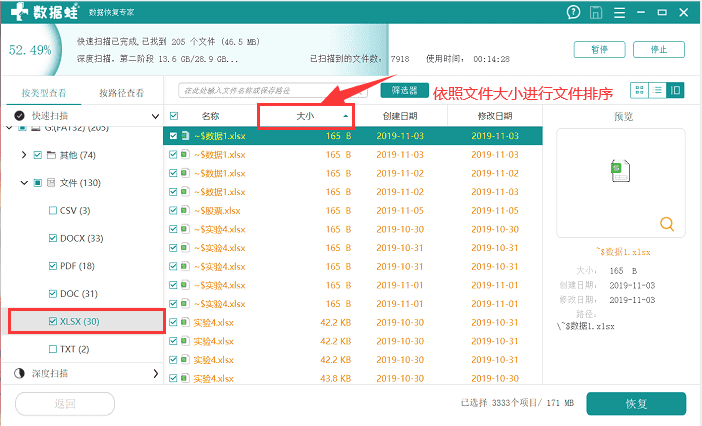Image resolution: width=702 pixels, height=426 pixels.
Task: Collapse the 文件 (130) tree node
Action: pos(24,183)
